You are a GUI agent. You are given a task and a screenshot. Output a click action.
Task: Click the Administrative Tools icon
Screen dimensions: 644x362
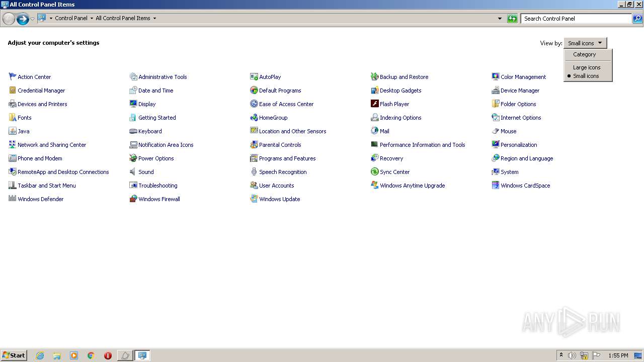(133, 77)
